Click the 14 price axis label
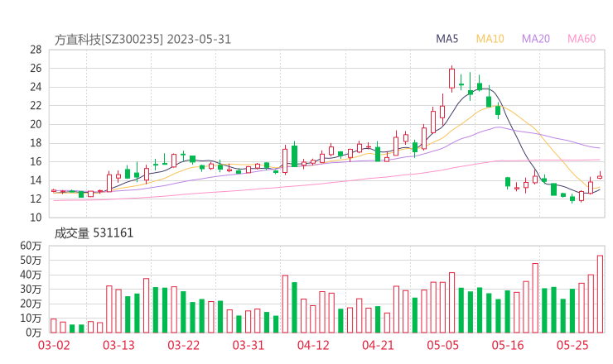 pos(36,180)
